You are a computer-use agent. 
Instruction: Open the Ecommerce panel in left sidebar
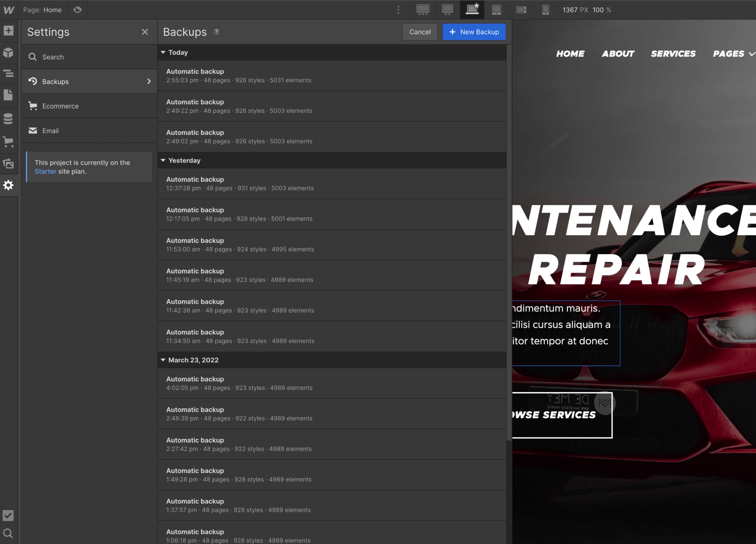(x=8, y=142)
